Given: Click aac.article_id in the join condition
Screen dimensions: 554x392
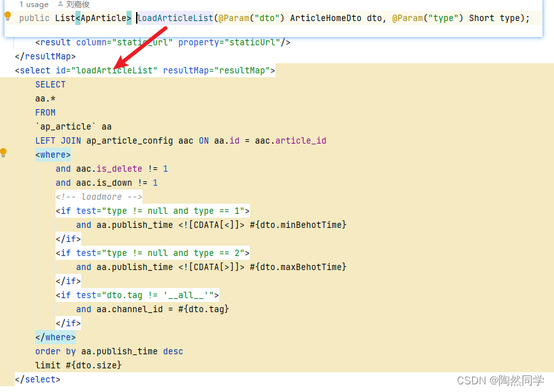Looking at the screenshot, I should point(291,141).
